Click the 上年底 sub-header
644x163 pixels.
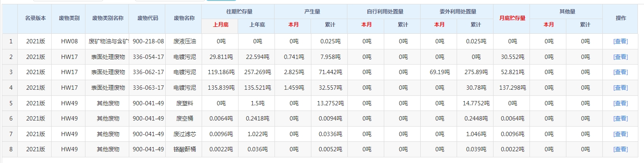[x=257, y=25]
